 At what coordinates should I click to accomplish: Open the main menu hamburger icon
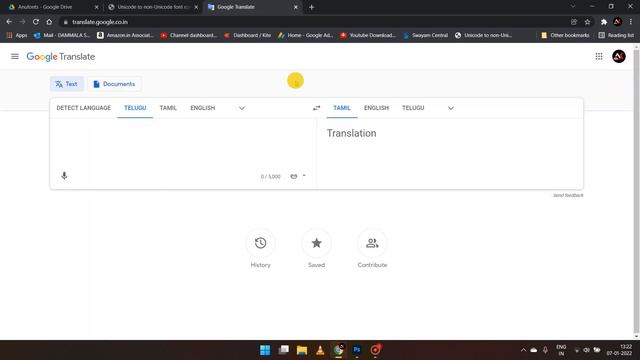pyautogui.click(x=15, y=56)
